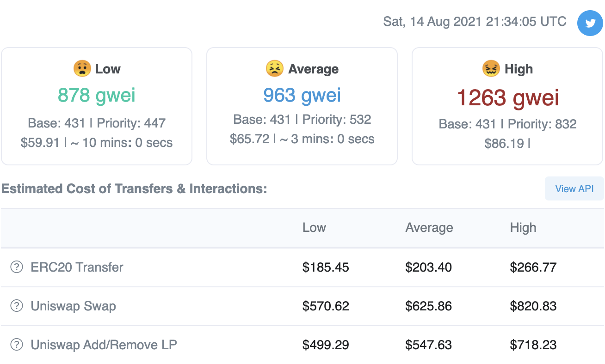The height and width of the screenshot is (364, 605).
Task: Click the Low column header
Action: (x=314, y=227)
